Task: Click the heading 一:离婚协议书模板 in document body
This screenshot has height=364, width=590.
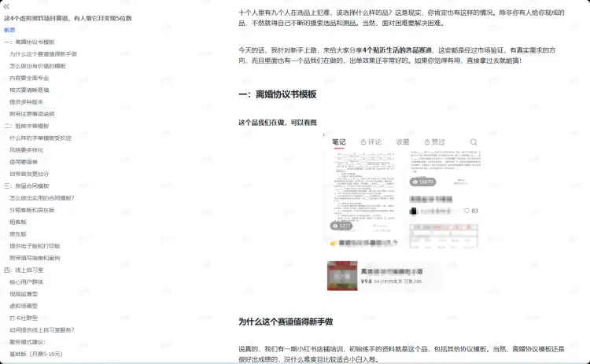Action: [x=278, y=94]
